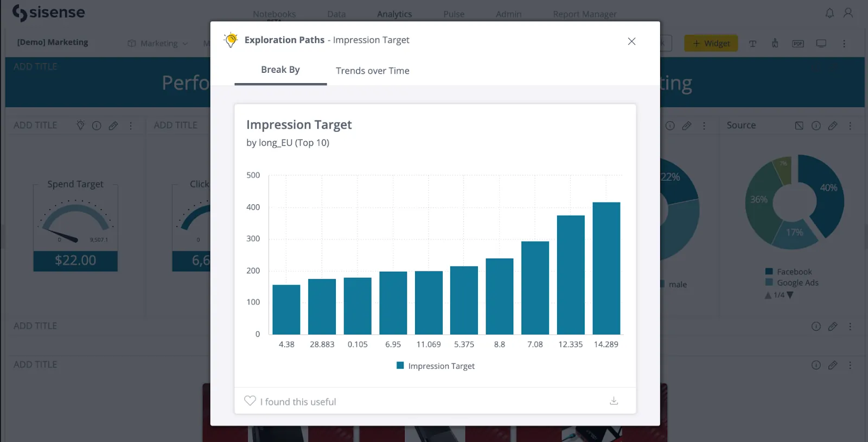Open dashboard three-dot options menu
868x442 pixels.
(844, 43)
